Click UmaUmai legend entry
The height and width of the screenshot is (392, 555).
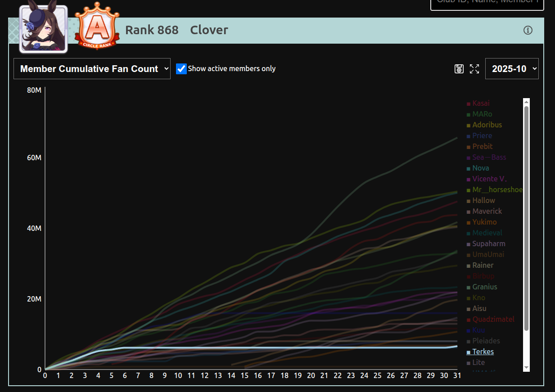[485, 254]
